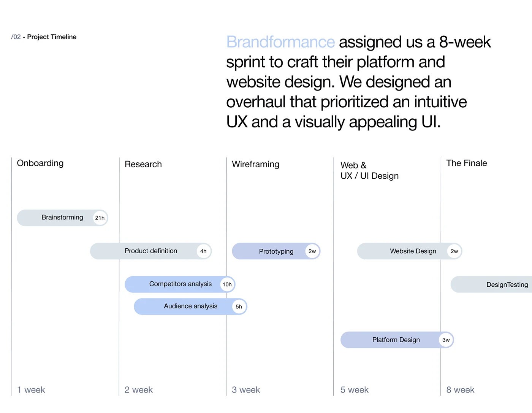Click the "8 week" timeline label
This screenshot has height=413, width=532.
[460, 390]
